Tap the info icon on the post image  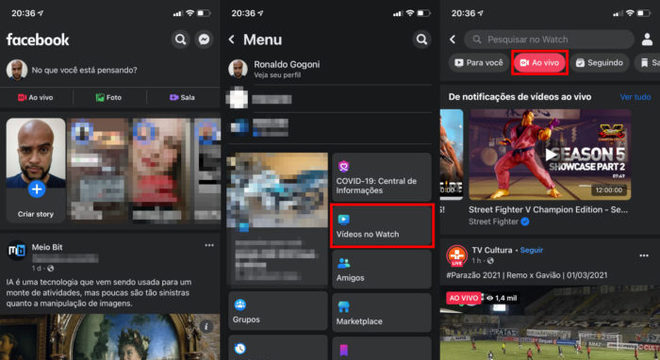pyautogui.click(x=206, y=326)
